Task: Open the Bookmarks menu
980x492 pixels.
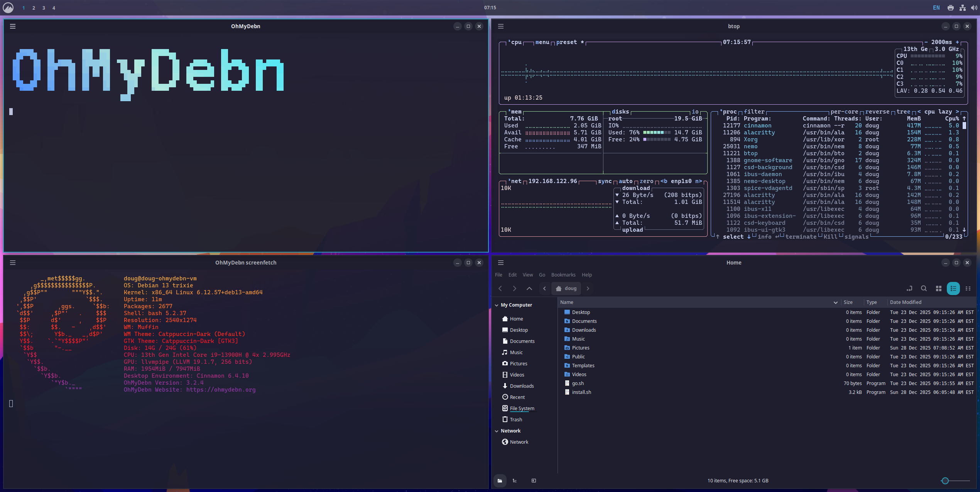Action: click(x=563, y=275)
